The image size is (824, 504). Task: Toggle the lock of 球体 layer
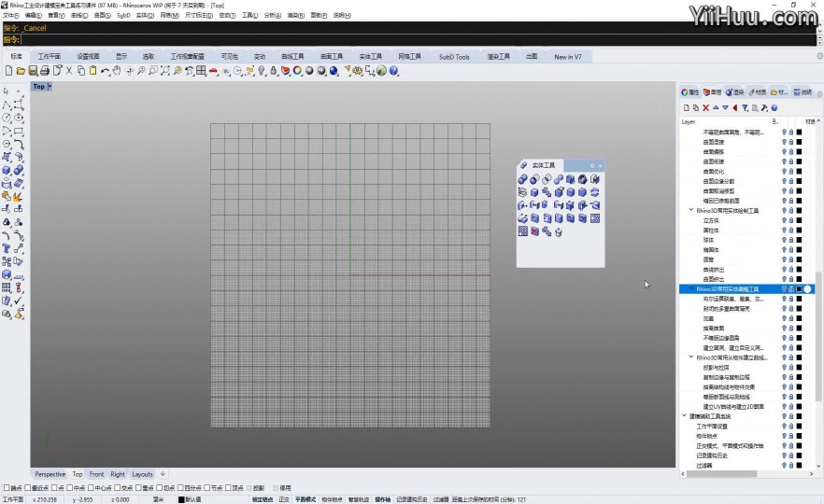(x=791, y=240)
